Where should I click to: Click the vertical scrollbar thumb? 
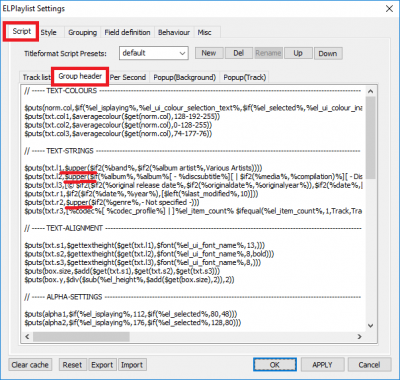point(371,138)
